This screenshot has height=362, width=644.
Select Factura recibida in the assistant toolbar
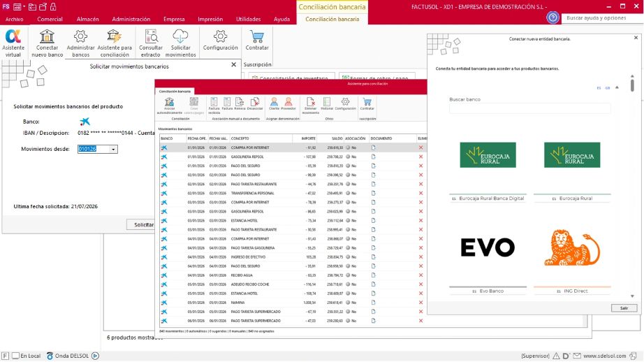(214, 106)
